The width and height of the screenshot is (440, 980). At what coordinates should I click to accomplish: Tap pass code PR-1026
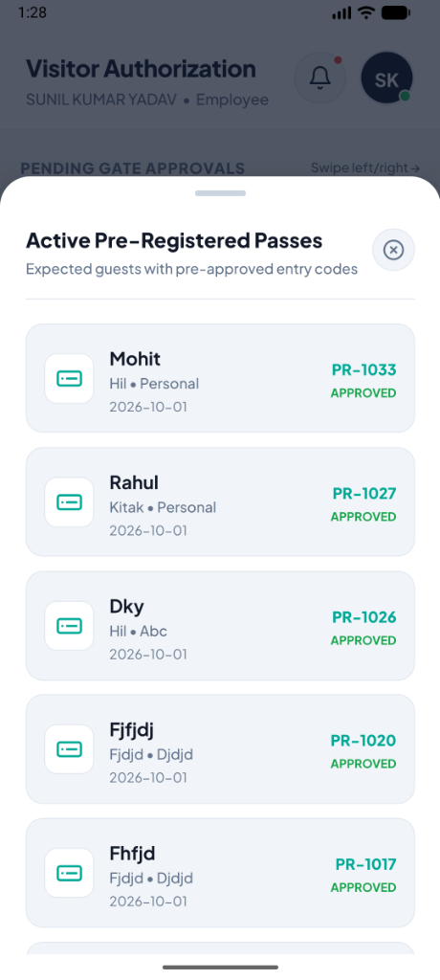364,617
